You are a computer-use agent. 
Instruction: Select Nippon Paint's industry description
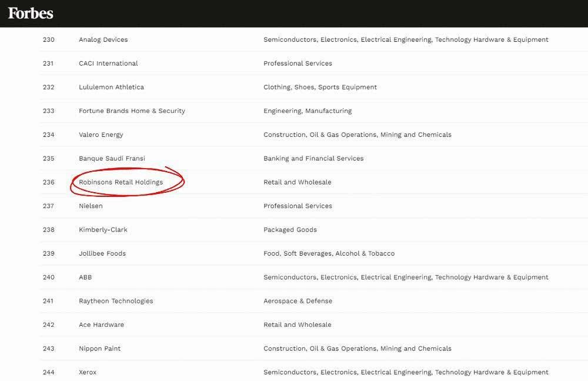[x=358, y=349]
